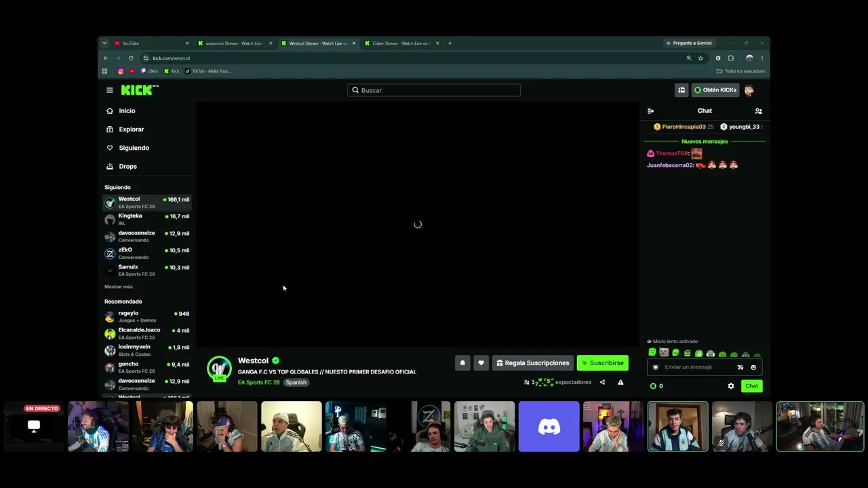Click the Westcol channel name title
The height and width of the screenshot is (488, 868).
tap(253, 361)
